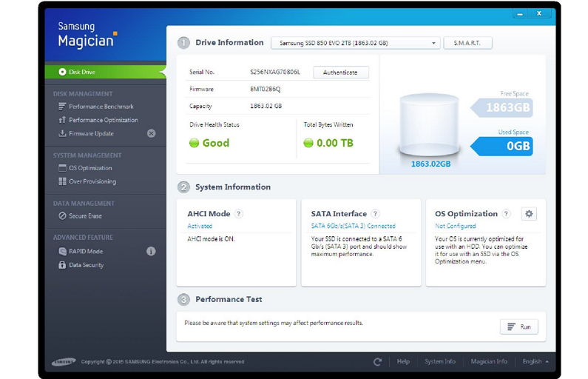Click the RAPID Mode info icon

pos(151,251)
